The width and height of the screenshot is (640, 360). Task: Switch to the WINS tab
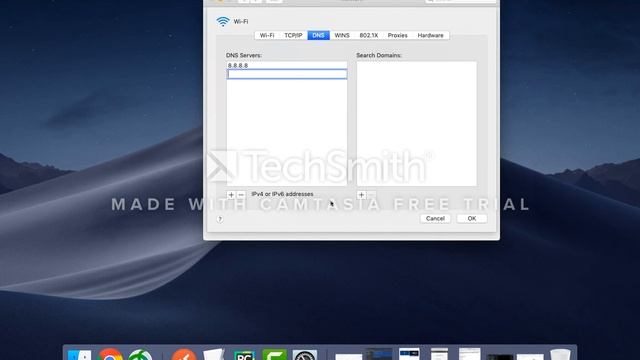click(x=342, y=36)
